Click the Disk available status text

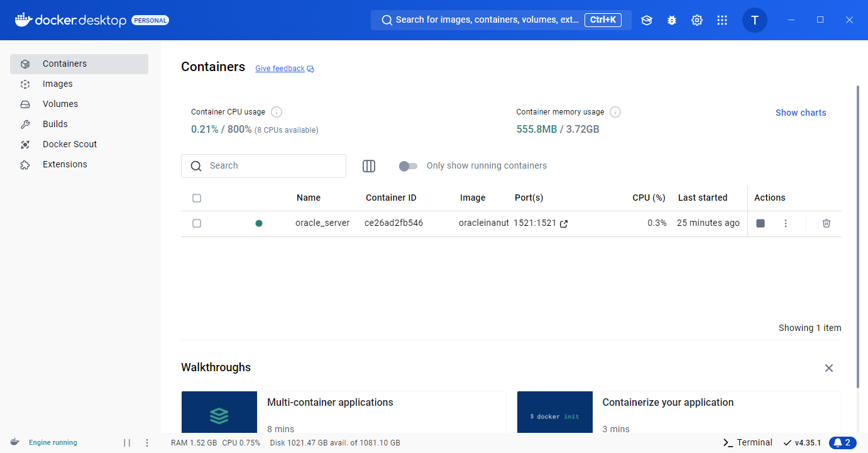tap(335, 443)
